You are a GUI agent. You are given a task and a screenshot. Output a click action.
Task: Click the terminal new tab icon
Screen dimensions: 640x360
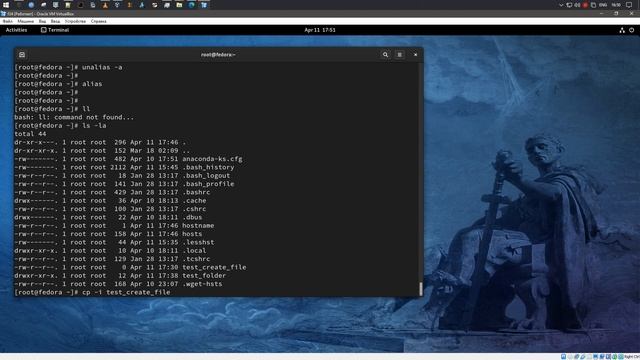(x=22, y=55)
